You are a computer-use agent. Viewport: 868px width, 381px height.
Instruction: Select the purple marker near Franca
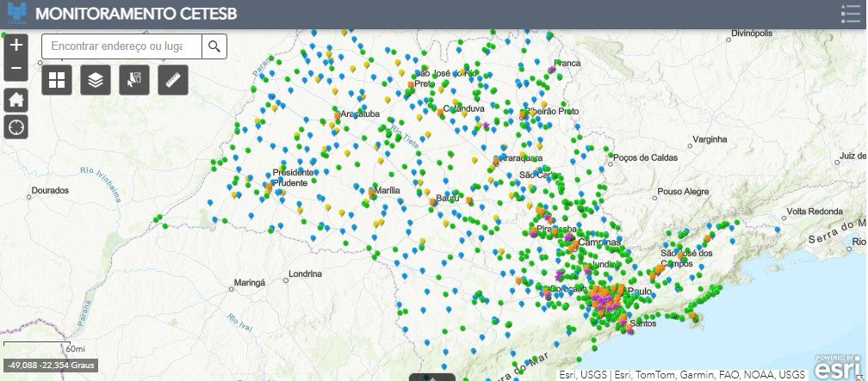(x=552, y=67)
